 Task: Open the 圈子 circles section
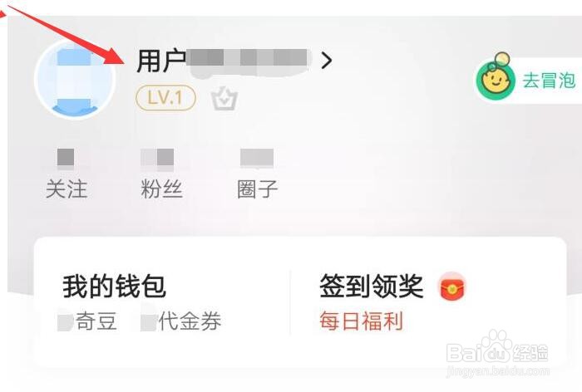257,189
